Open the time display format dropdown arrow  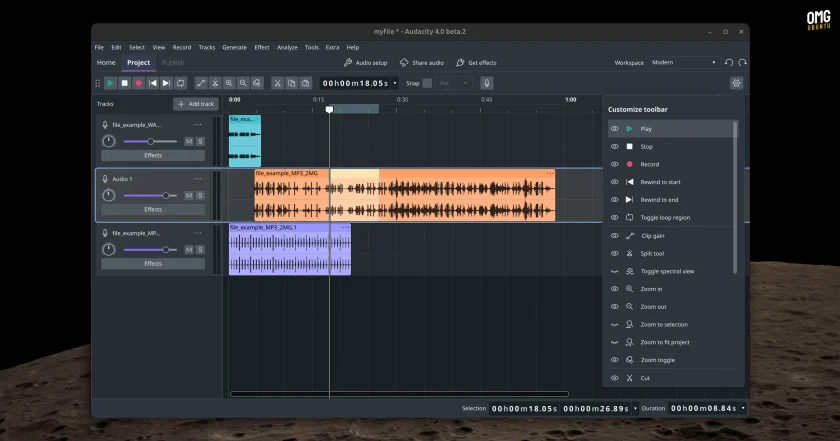(x=395, y=83)
